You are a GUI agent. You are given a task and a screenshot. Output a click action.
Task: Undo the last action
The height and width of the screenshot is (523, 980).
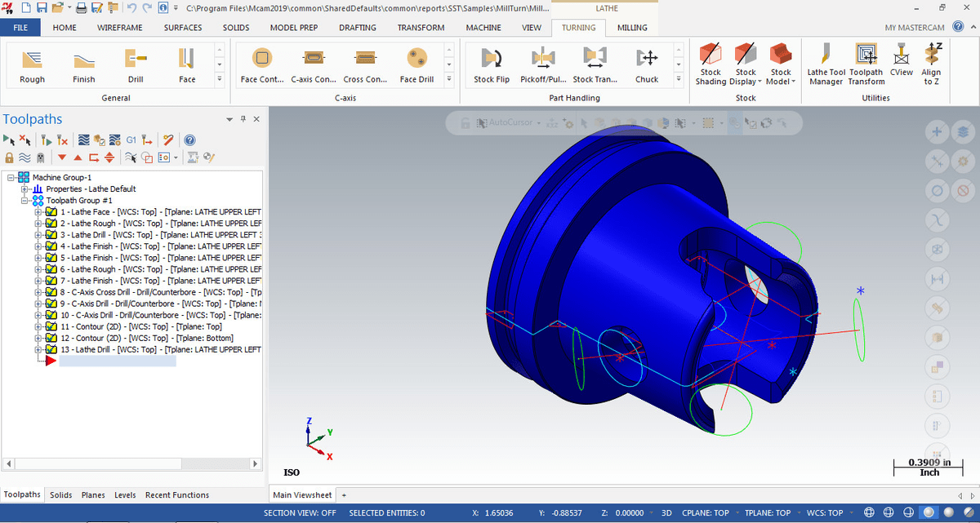tap(131, 8)
